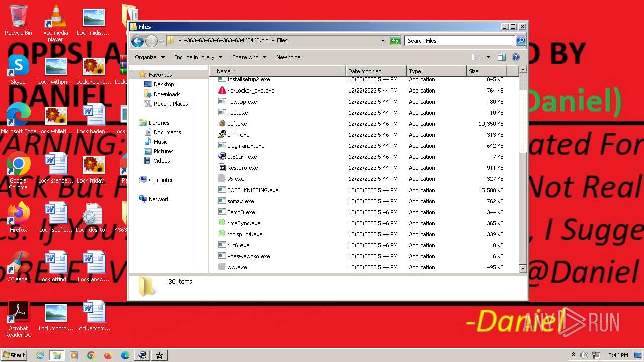The height and width of the screenshot is (362, 644).
Task: Click the New folder button
Action: [289, 57]
